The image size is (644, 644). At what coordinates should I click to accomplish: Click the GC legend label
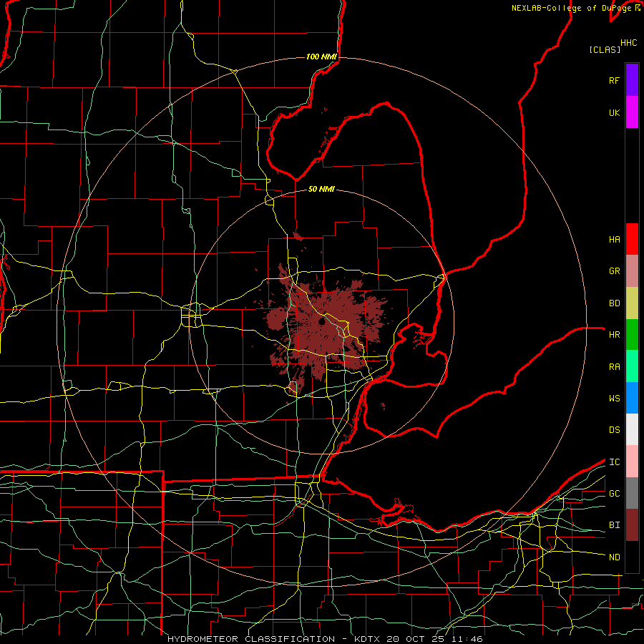point(614,494)
